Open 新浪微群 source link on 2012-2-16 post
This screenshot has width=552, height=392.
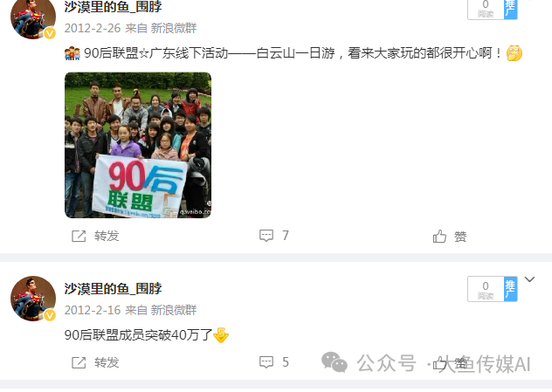coord(174,310)
